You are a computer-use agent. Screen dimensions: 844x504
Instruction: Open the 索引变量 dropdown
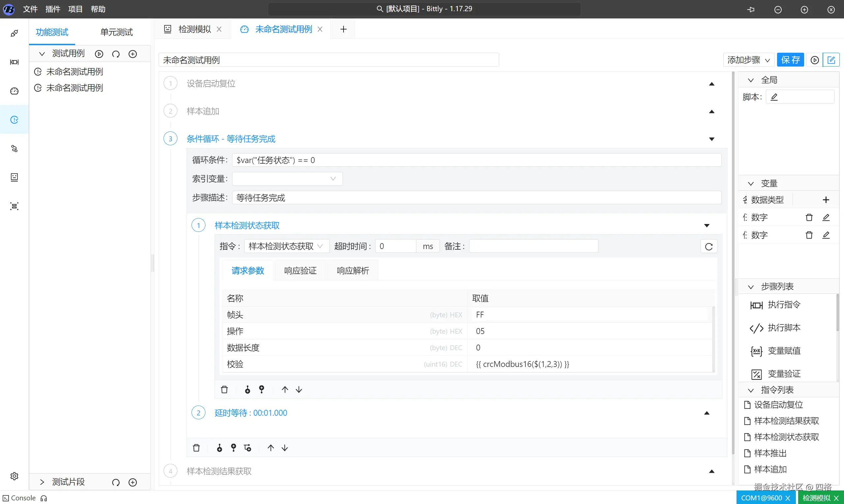coord(287,179)
